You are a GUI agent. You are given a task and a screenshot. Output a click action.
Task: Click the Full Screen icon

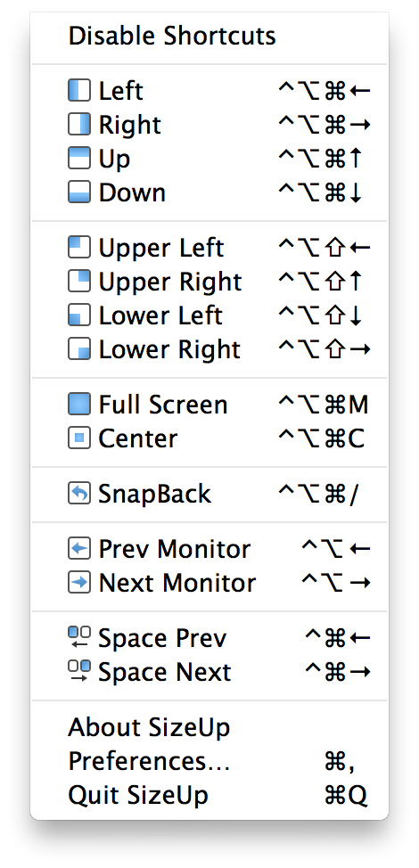79,404
